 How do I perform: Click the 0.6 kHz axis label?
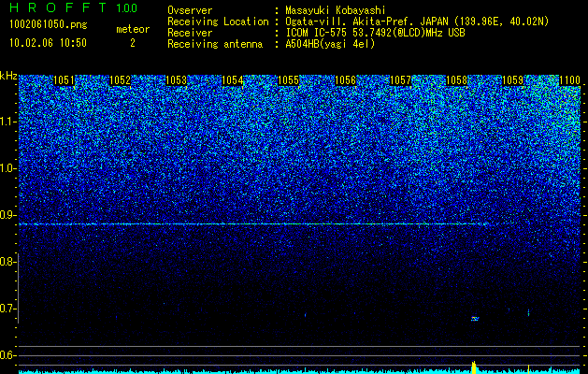coord(8,355)
